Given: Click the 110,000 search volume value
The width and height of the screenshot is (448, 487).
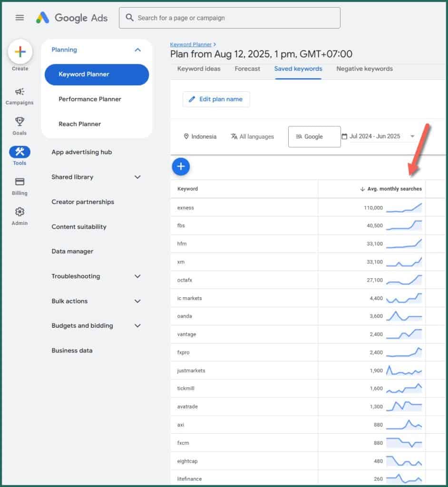Looking at the screenshot, I should click(x=373, y=207).
